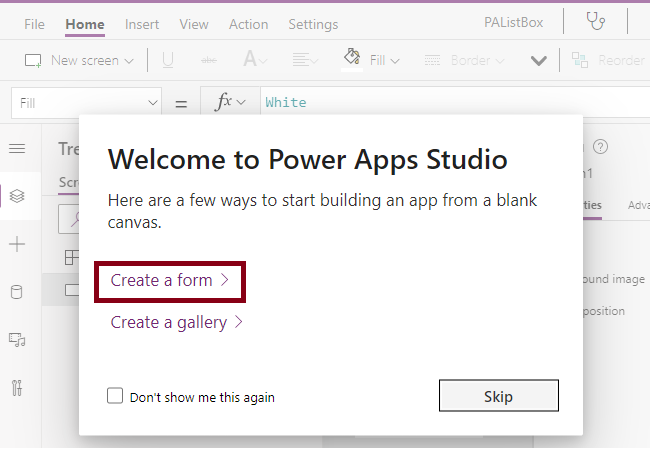
Task: Expand the New screen dropdown
Action: point(129,61)
